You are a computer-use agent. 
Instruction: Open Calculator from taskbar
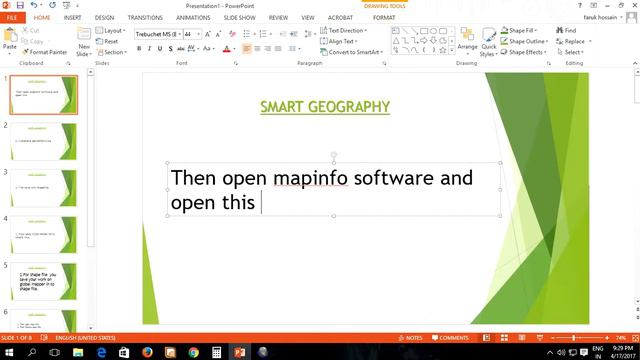pos(216,352)
